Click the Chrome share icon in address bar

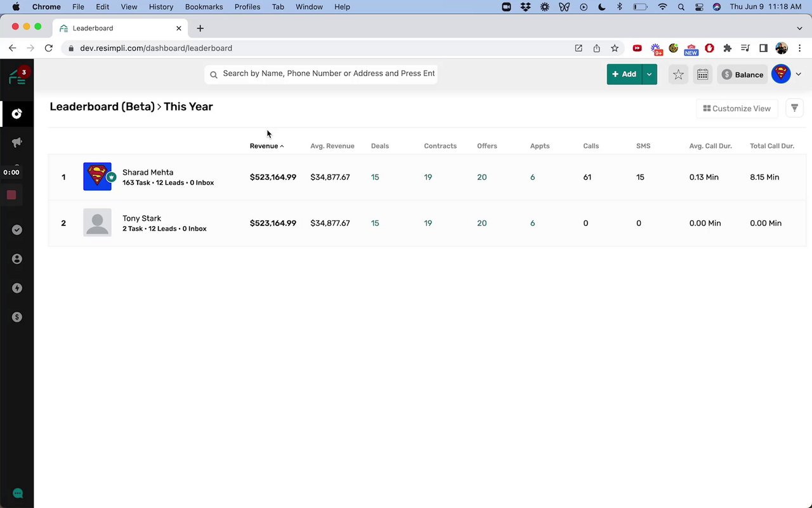(596, 48)
